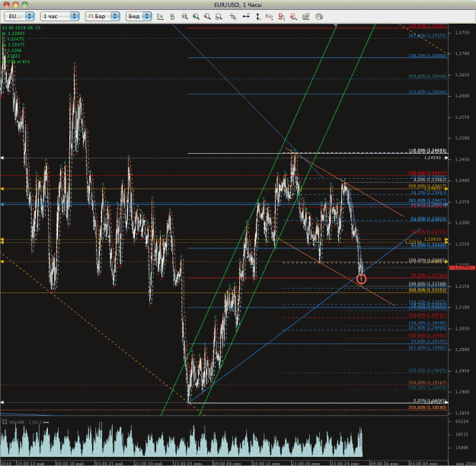This screenshot has width=476, height=466.
Task: Open the f(x) indicators tool
Action: pos(269,17)
